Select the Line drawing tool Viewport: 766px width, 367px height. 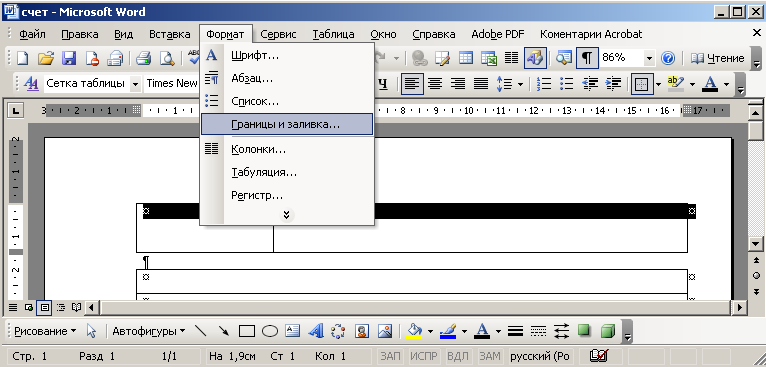[x=200, y=331]
